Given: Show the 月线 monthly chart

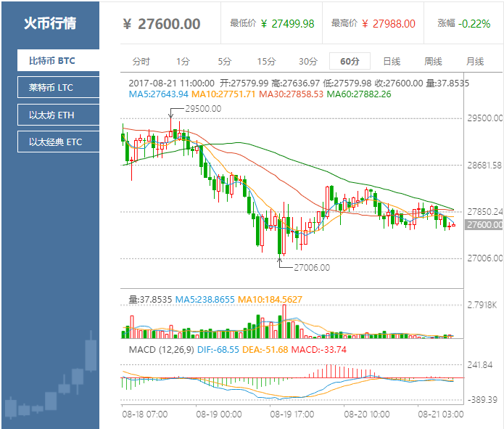Looking at the screenshot, I should pos(475,61).
